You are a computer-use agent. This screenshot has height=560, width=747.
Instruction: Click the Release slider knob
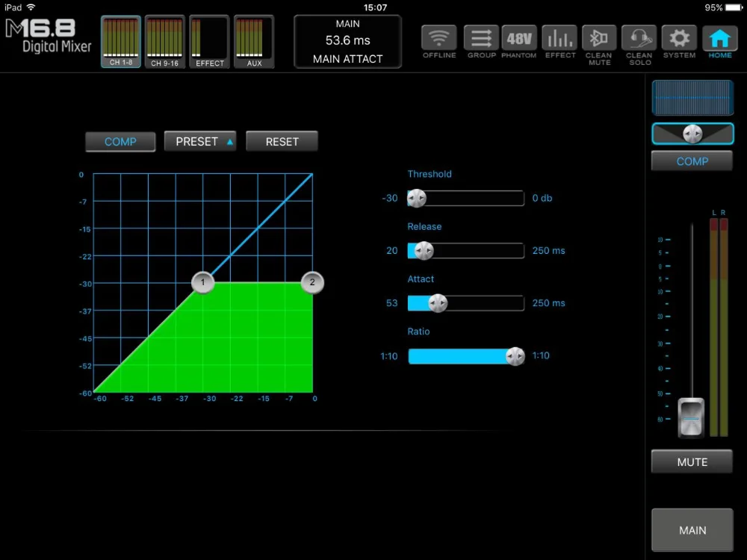[424, 250]
